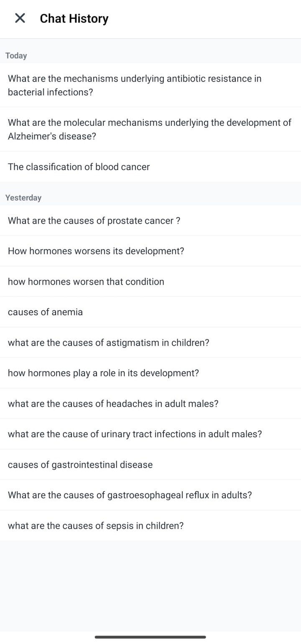Open astigmatism in children chat entry
This screenshot has width=301, height=644.
pyautogui.click(x=109, y=343)
